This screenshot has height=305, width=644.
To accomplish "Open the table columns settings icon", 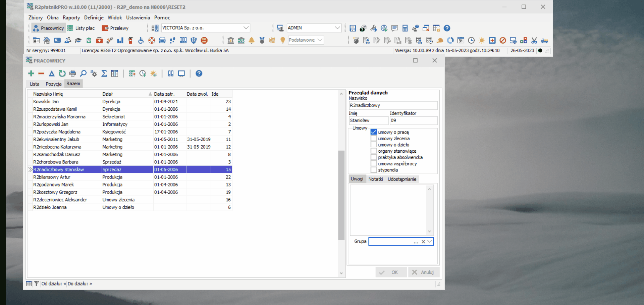I will [115, 73].
